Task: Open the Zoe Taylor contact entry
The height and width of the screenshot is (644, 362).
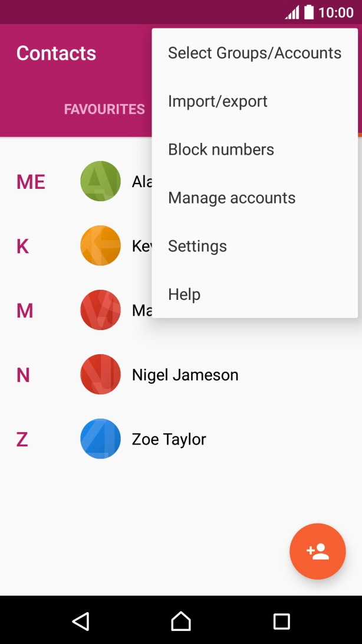Action: click(169, 439)
